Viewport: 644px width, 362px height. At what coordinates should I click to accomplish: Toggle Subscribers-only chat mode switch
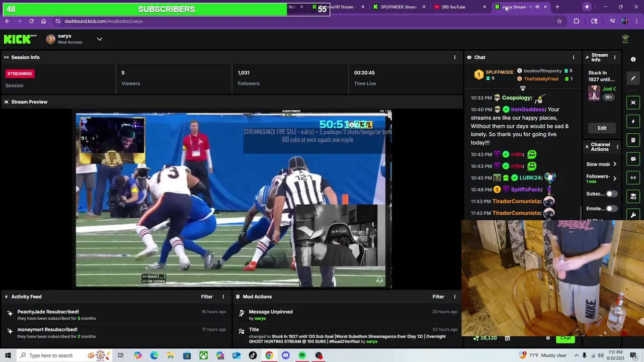(x=611, y=194)
